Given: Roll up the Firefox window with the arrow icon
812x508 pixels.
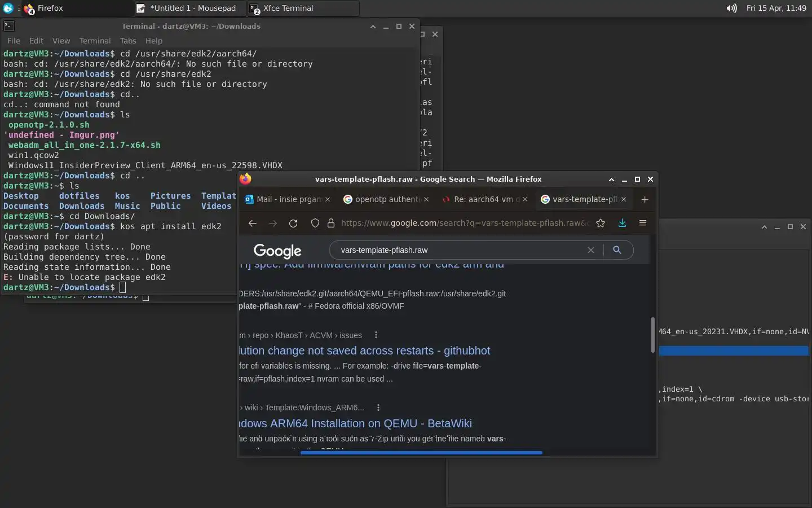Looking at the screenshot, I should point(611,179).
